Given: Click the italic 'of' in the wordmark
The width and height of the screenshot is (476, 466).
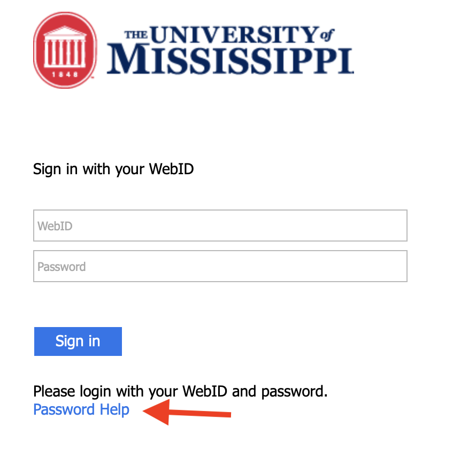Looking at the screenshot, I should 327,35.
